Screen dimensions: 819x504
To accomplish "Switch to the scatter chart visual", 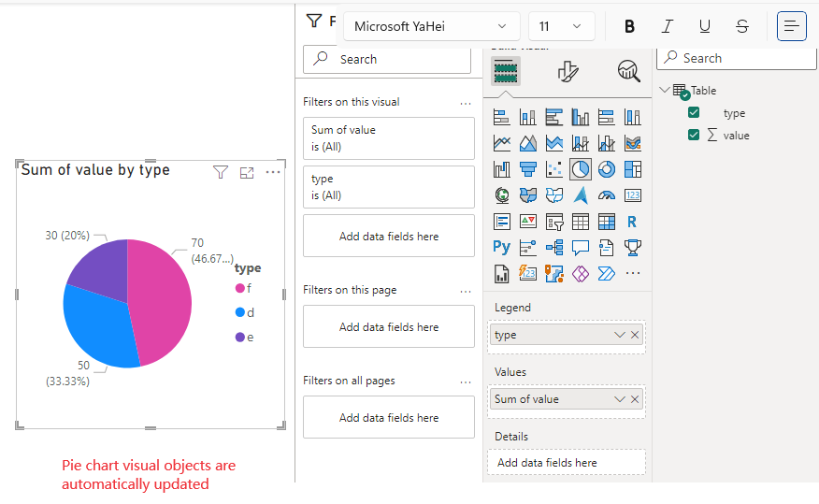I will point(553,168).
